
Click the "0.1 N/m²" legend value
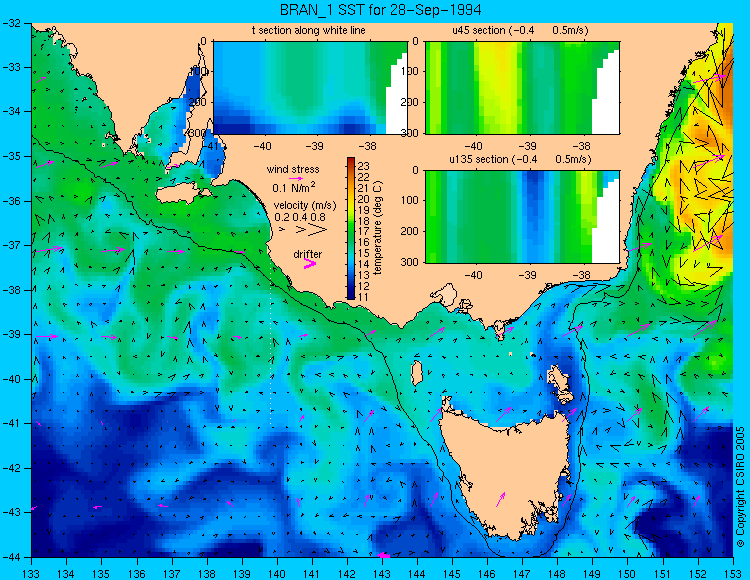tap(294, 187)
